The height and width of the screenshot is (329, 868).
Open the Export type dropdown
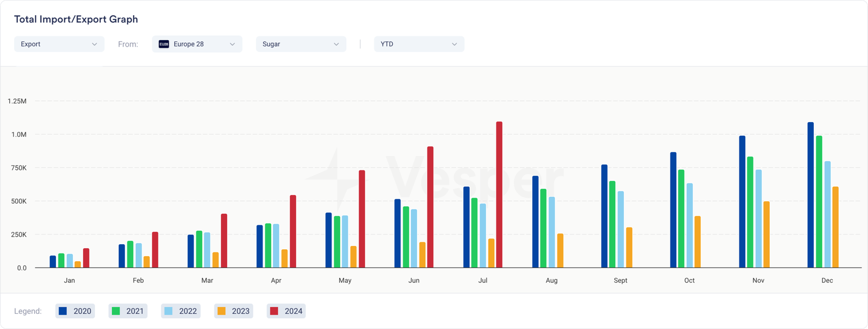[59, 44]
